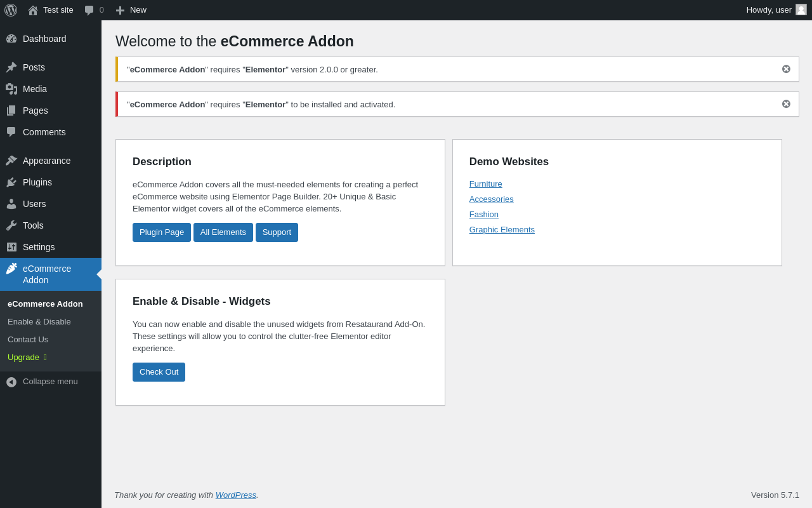Open the Graphic Elements demo link
This screenshot has height=508, width=812.
pyautogui.click(x=502, y=230)
